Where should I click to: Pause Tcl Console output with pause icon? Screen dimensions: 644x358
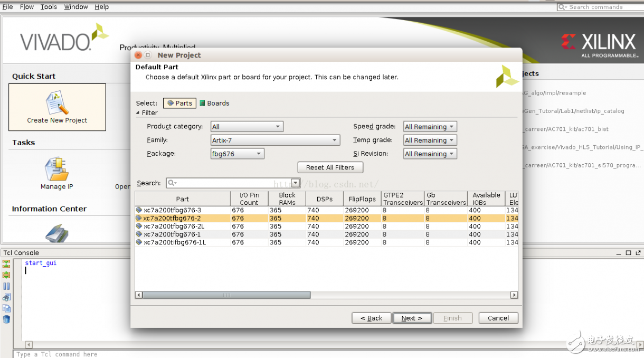point(6,286)
